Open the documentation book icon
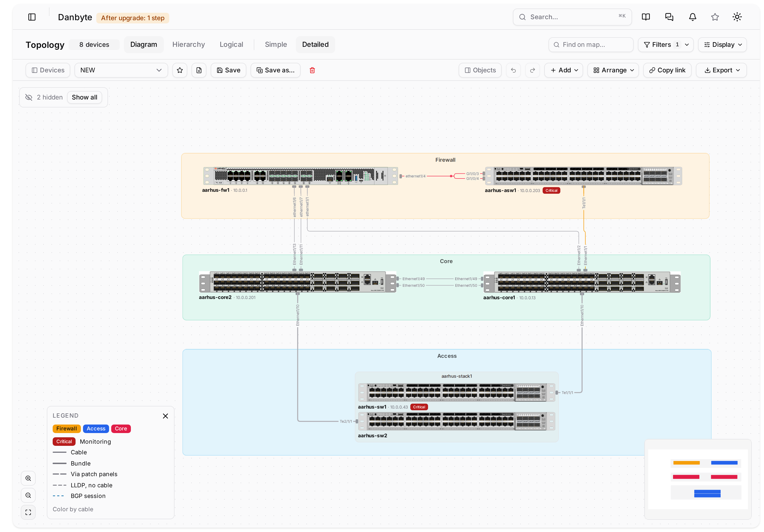 pos(646,17)
